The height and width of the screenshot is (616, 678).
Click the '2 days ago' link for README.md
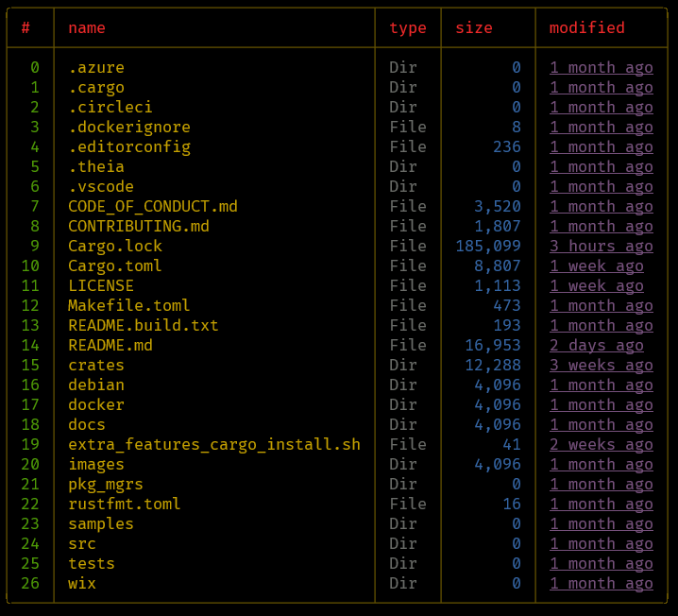coord(596,345)
